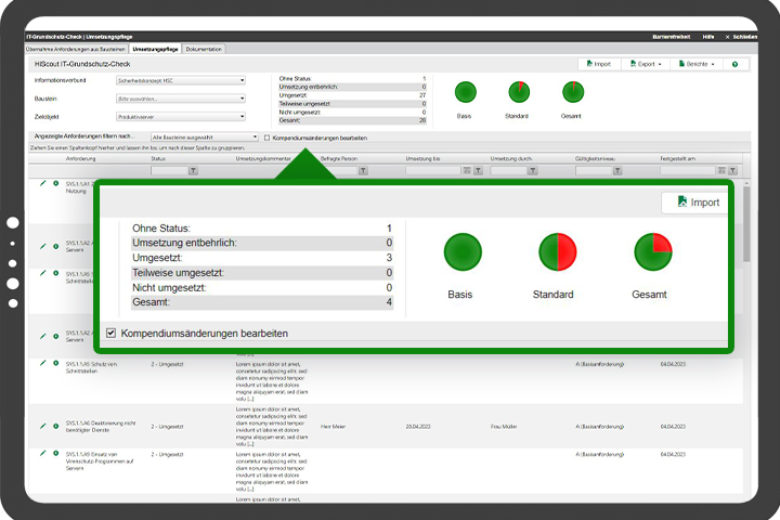
Task: Edit the Einsatz von Virenschutz-Programmen row
Action: [43, 453]
